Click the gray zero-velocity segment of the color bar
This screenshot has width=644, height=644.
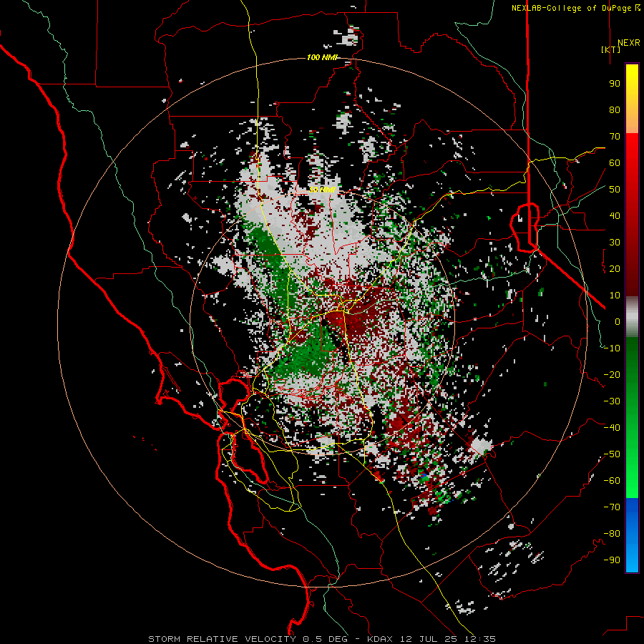[632, 316]
